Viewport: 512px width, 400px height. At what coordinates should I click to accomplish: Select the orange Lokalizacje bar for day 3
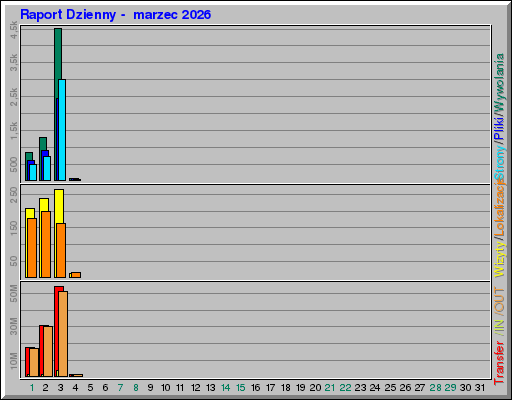pyautogui.click(x=61, y=250)
